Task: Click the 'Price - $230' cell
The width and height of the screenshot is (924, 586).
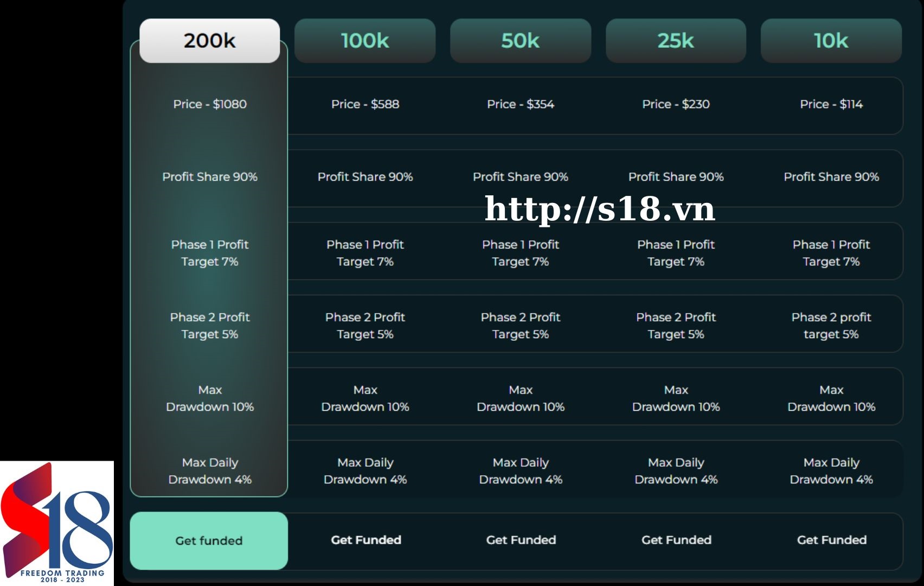Action: coord(676,104)
